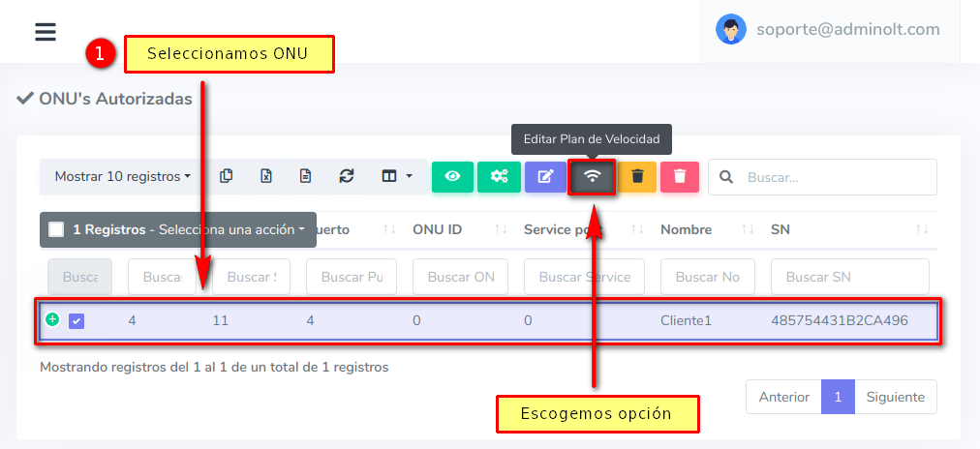This screenshot has width=980, height=449.
Task: Click the purple edit pencil button
Action: click(x=545, y=176)
